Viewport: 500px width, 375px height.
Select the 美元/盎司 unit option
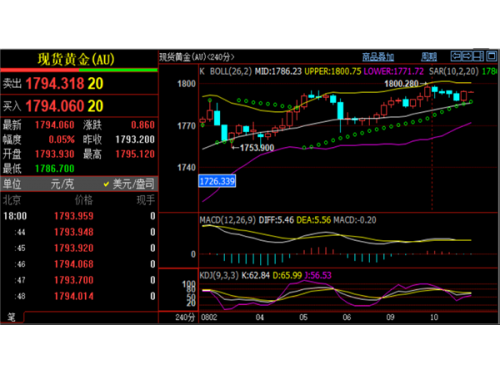[134, 184]
